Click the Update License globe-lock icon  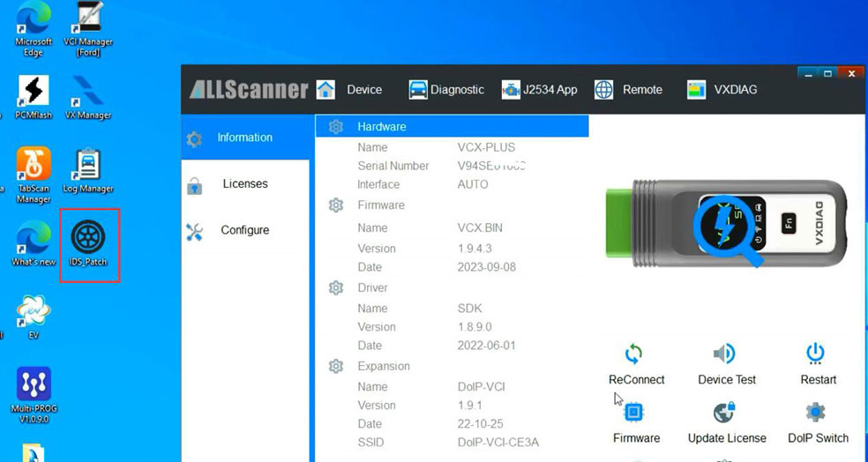tap(724, 413)
